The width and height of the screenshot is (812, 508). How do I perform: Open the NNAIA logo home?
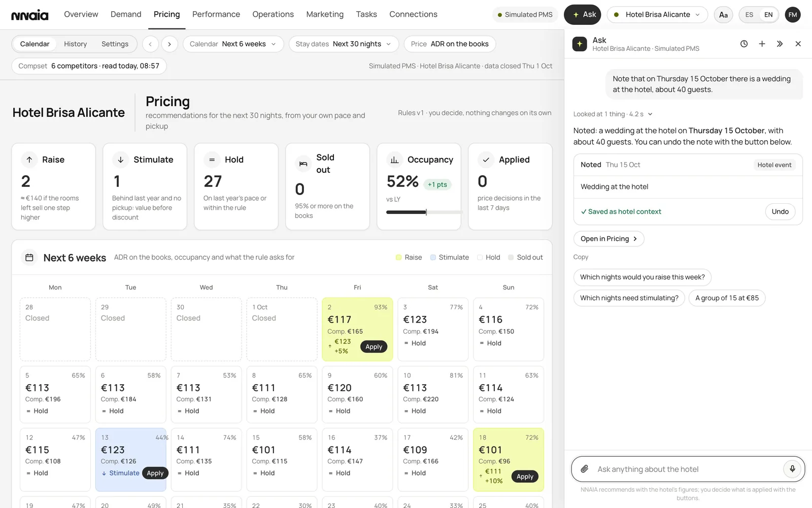[x=30, y=15]
